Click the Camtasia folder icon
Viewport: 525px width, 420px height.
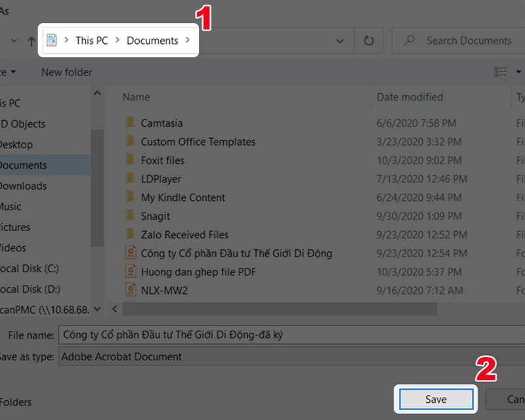(129, 123)
